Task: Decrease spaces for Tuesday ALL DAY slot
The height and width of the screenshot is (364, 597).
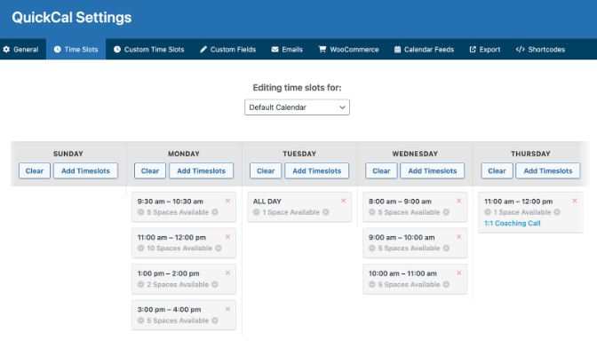Action: (x=257, y=212)
